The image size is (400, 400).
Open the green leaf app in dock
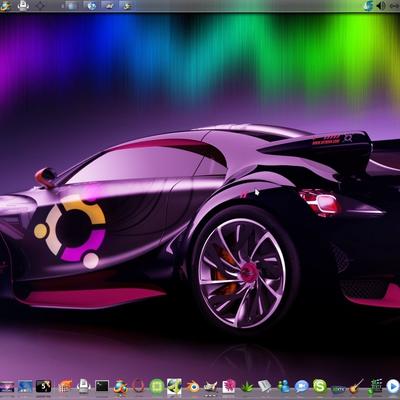(247, 387)
